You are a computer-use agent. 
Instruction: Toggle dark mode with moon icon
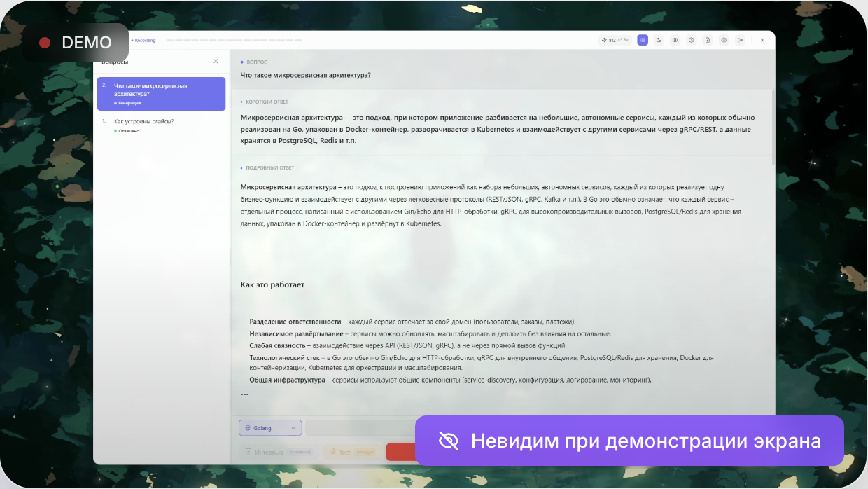tap(659, 40)
